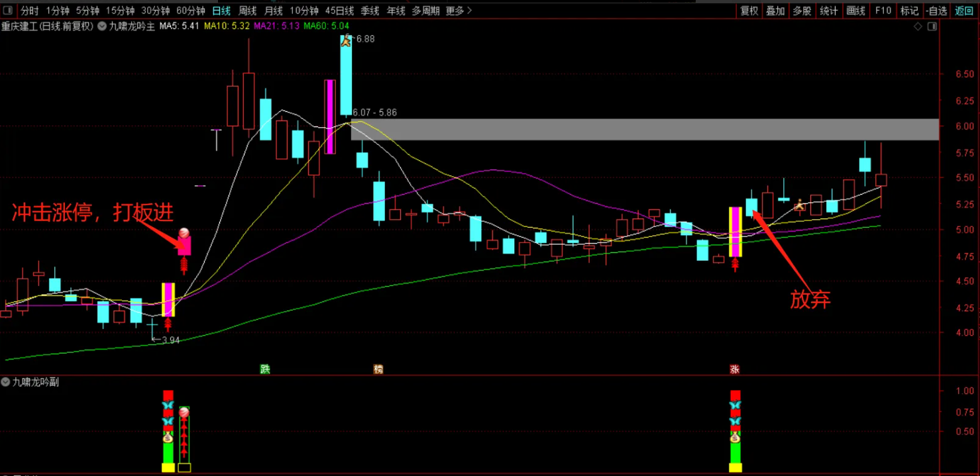Viewport: 980px width, 476px height.
Task: Toggle the 叠加 overlay option
Action: pos(775,11)
